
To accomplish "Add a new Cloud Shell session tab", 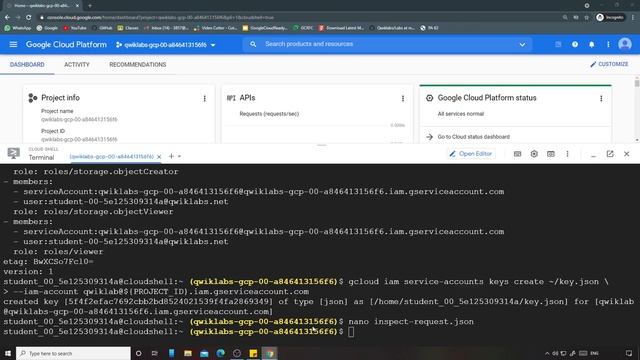I will 171,156.
